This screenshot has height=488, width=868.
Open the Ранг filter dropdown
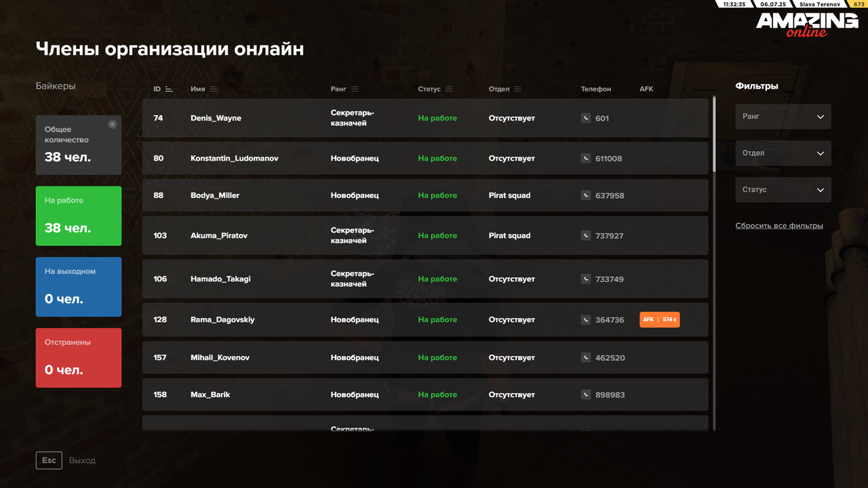coord(783,116)
